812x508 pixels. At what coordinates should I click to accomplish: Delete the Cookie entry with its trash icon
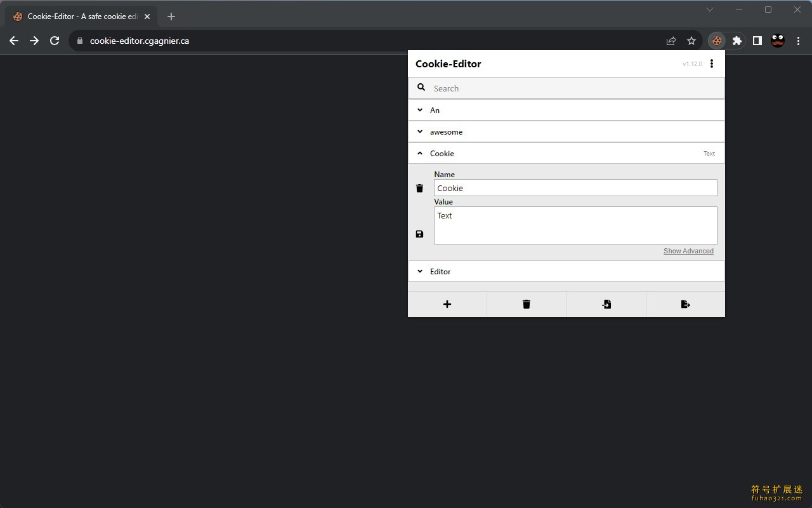tap(419, 188)
